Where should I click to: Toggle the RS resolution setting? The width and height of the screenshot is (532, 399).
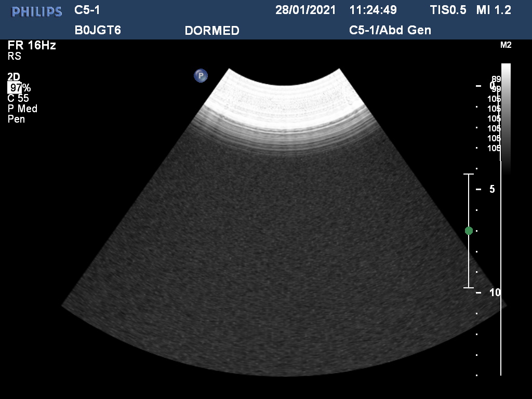click(14, 56)
